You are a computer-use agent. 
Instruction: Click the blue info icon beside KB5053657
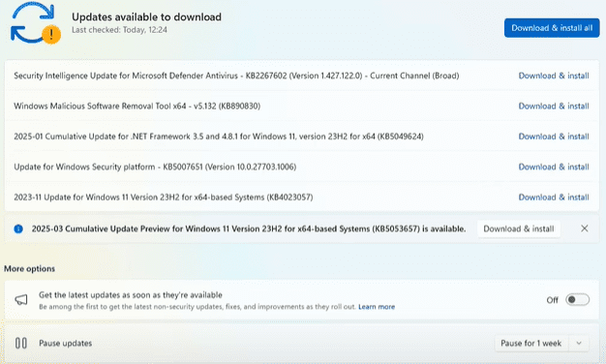coord(18,228)
